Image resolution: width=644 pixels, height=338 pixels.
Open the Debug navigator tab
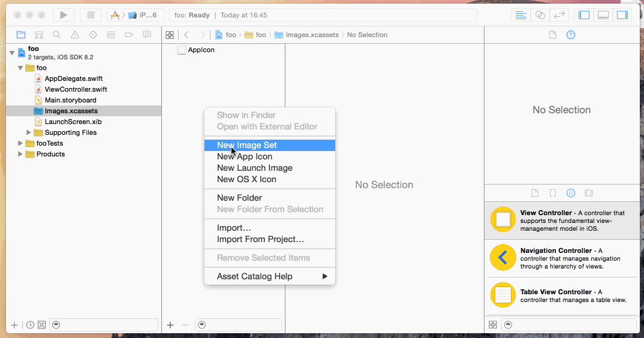pos(111,35)
